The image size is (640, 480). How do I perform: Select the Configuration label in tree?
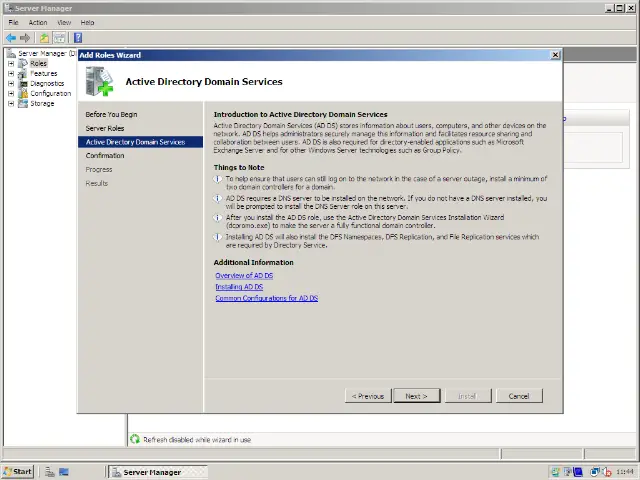(x=51, y=93)
